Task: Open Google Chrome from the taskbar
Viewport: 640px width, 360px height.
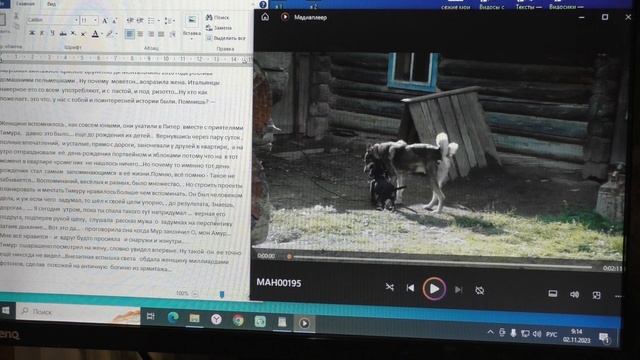Action: pyautogui.click(x=238, y=320)
